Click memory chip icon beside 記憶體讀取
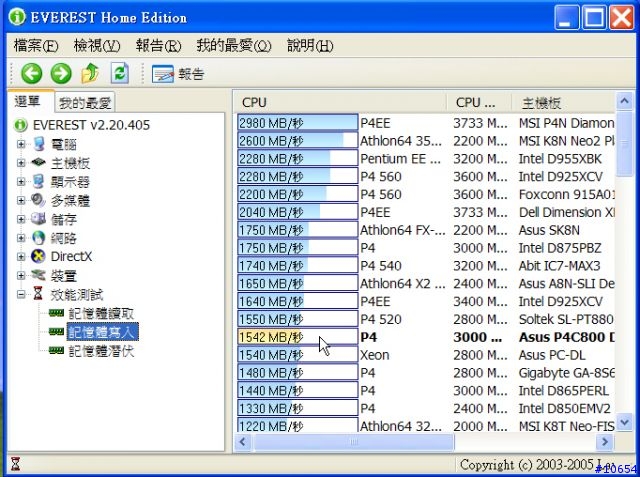This screenshot has width=640, height=477. pos(56,313)
